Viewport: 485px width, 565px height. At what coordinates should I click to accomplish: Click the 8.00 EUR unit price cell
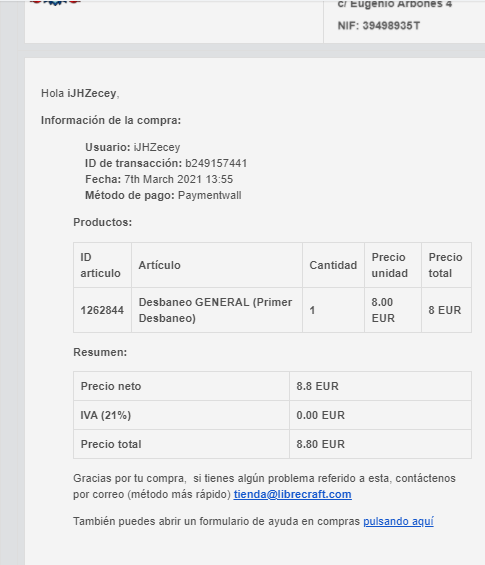[x=393, y=310]
